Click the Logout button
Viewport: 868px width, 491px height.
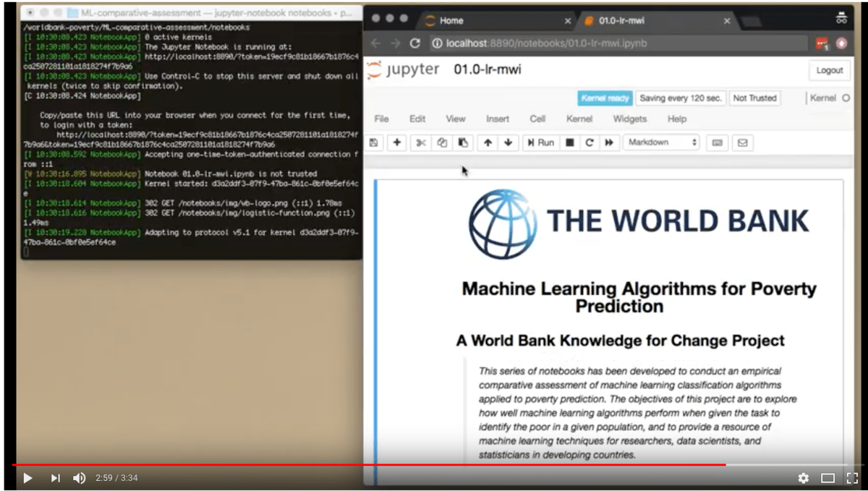pyautogui.click(x=829, y=70)
